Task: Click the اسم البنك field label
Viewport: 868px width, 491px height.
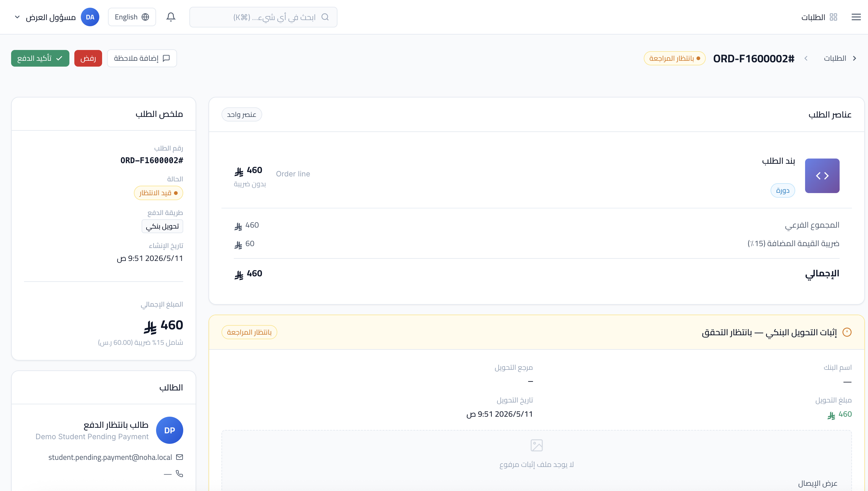Action: [838, 367]
